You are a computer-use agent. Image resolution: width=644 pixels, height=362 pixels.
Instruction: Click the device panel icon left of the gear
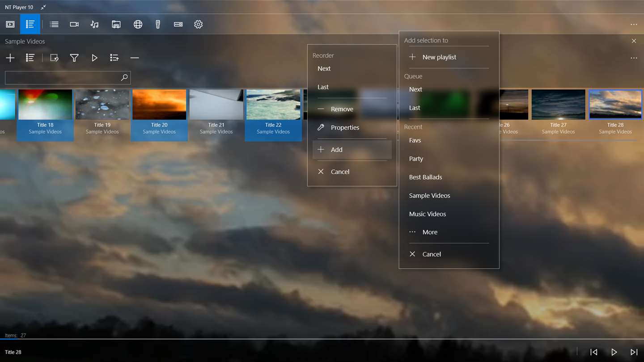tap(178, 24)
